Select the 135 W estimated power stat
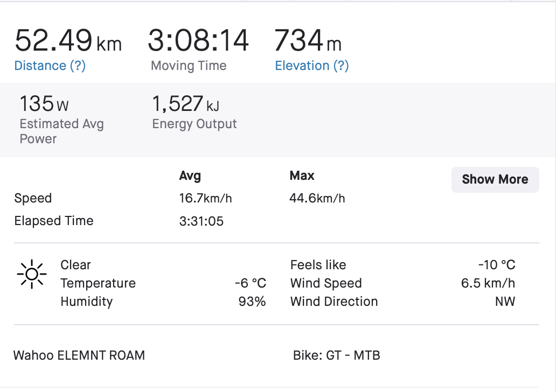Viewport: 556px width, 392px height. tap(44, 104)
